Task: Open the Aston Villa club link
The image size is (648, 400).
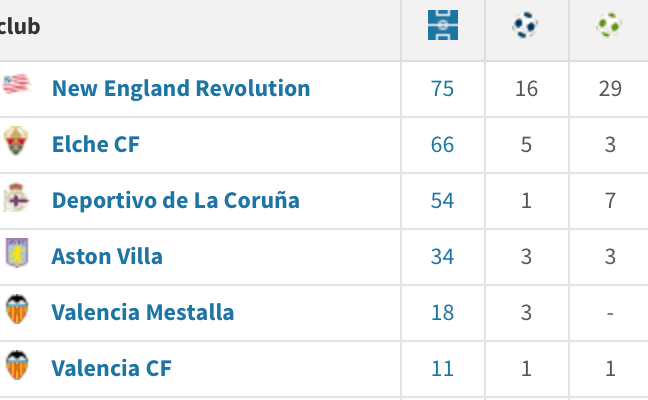Action: click(x=107, y=256)
